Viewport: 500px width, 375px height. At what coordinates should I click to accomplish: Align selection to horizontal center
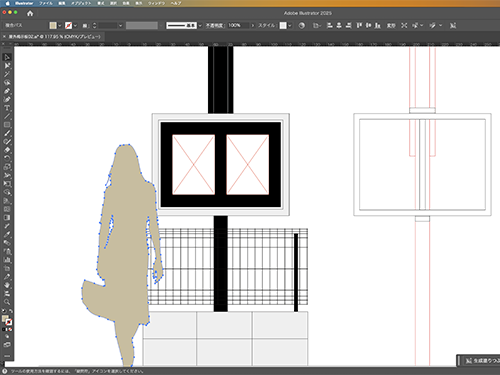point(339,25)
